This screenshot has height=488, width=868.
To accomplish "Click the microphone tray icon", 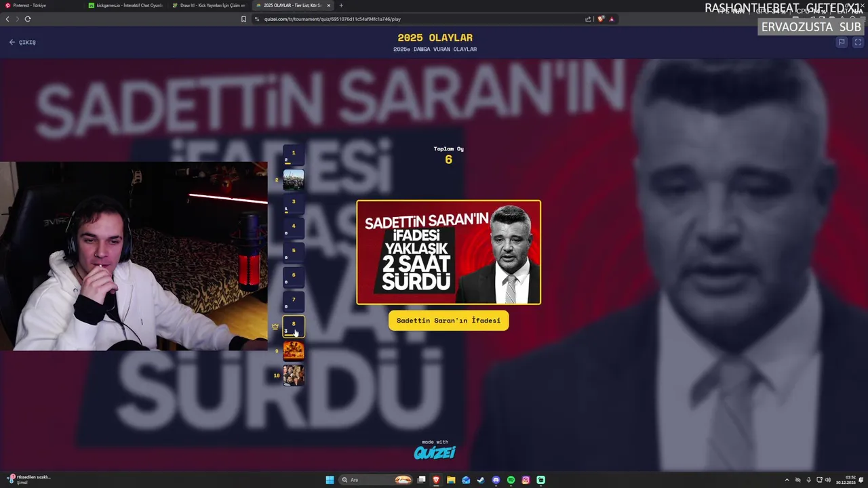I will click(808, 480).
